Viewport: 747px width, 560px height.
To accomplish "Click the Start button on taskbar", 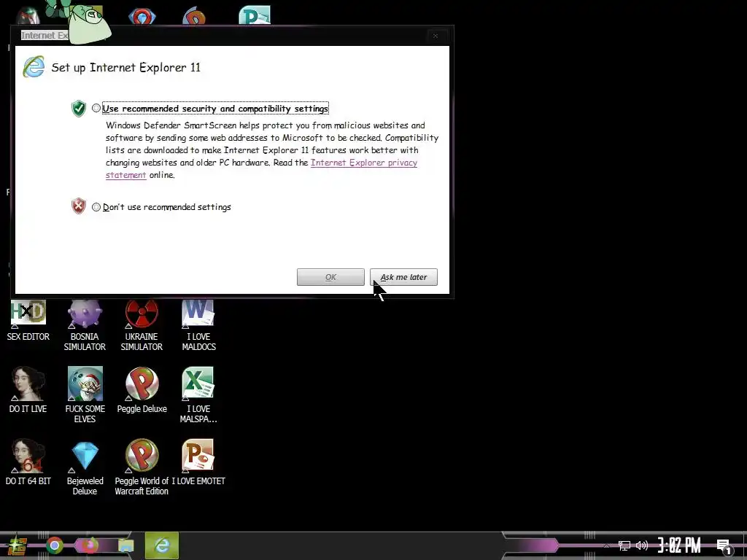I will click(18, 545).
